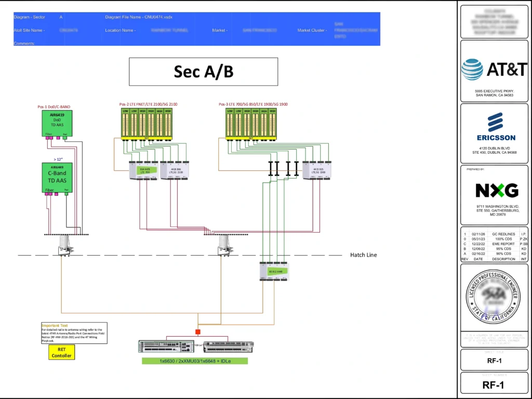Click the AT&T globe logo

coord(472,70)
